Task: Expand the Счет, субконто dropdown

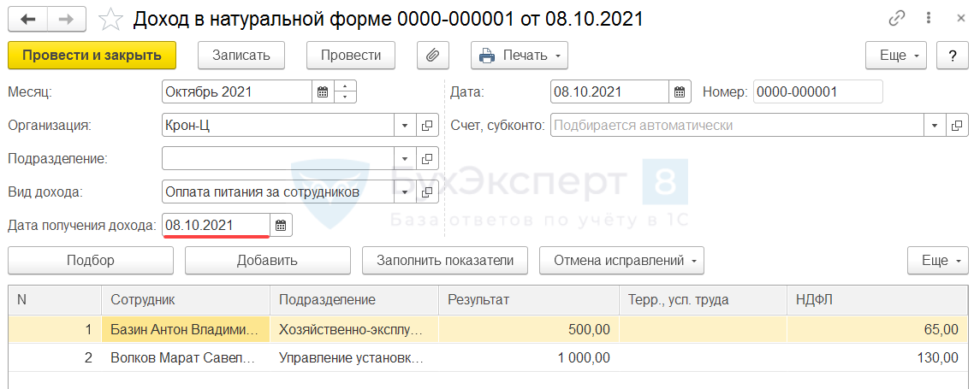Action: coord(935,125)
